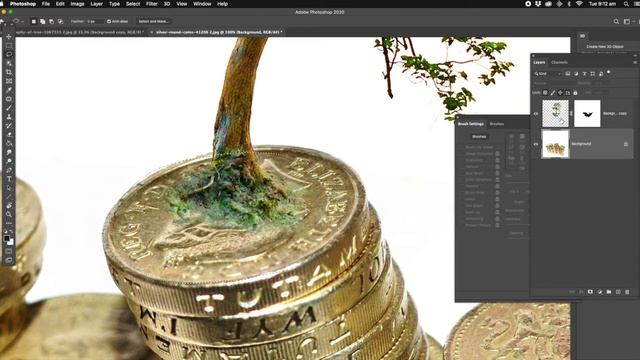This screenshot has height=360, width=640.
Task: Click Feather input field
Action: point(93,21)
